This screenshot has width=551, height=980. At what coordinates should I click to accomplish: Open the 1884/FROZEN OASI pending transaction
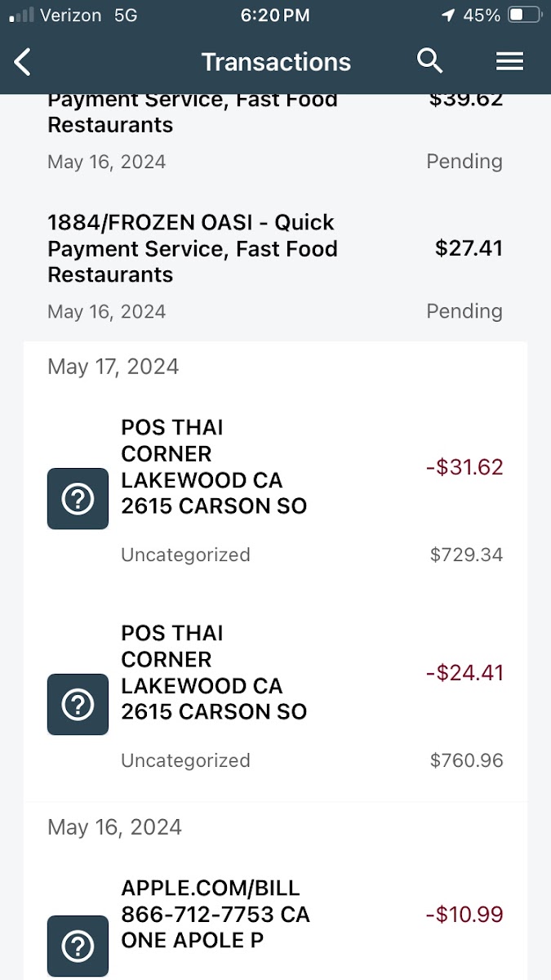click(x=192, y=248)
